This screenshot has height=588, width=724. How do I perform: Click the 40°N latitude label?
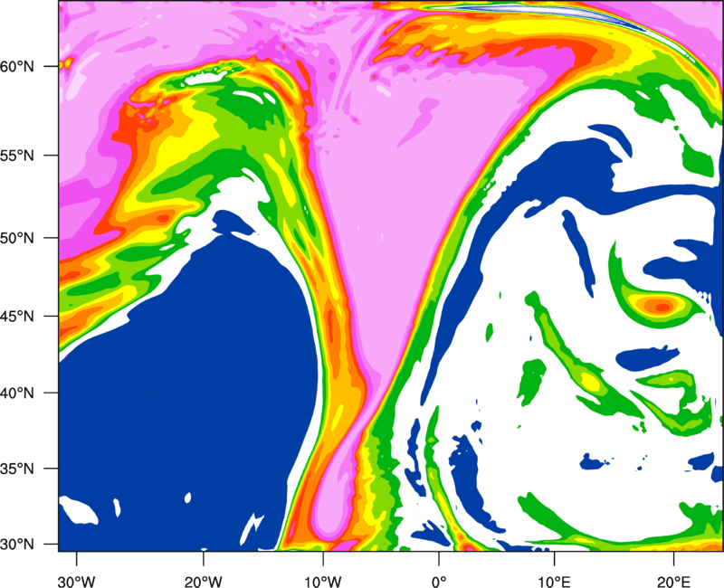tap(19, 394)
